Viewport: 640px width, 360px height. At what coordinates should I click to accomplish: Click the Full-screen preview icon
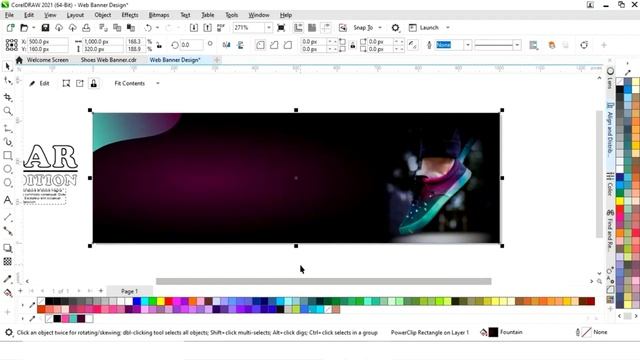pyautogui.click(x=281, y=28)
